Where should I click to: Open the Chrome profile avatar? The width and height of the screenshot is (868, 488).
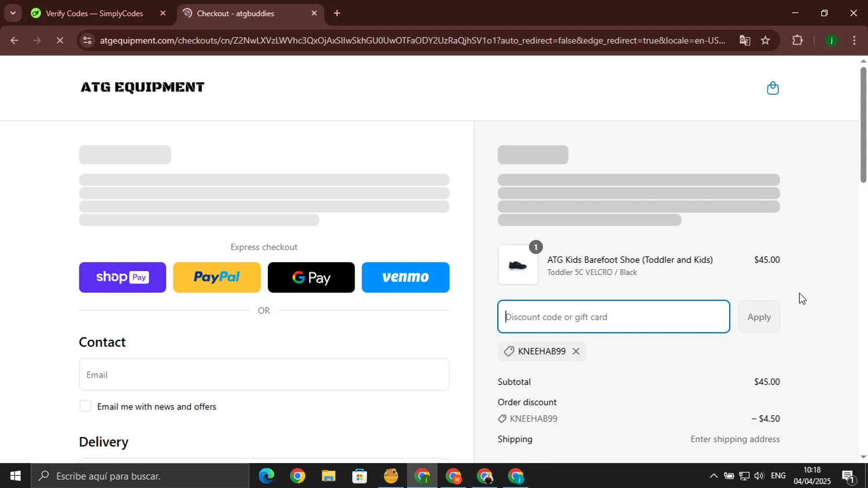(x=832, y=41)
